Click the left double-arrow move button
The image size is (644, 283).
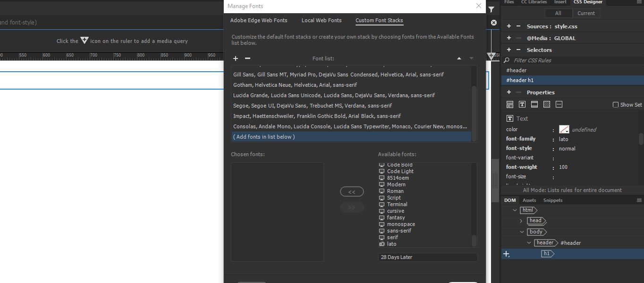click(x=351, y=191)
